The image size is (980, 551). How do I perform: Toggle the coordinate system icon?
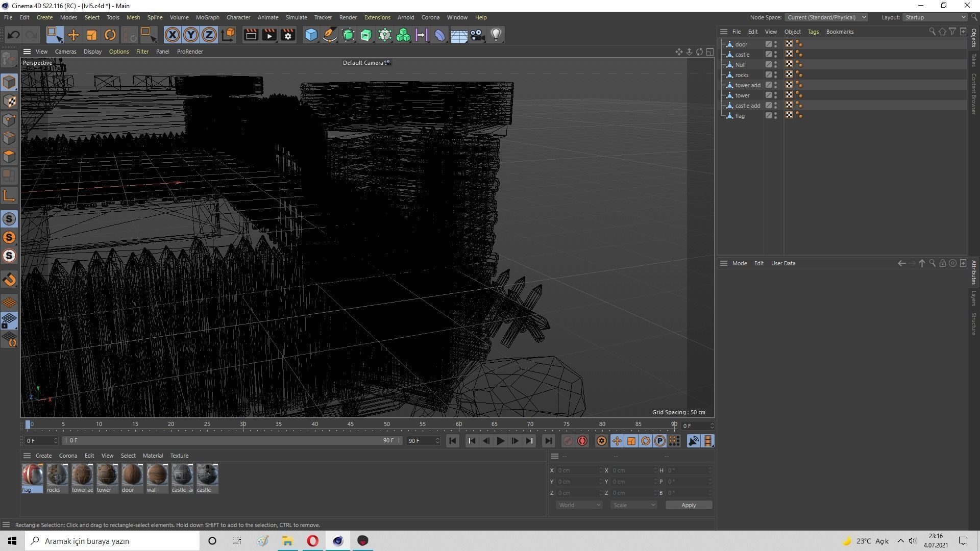click(229, 35)
